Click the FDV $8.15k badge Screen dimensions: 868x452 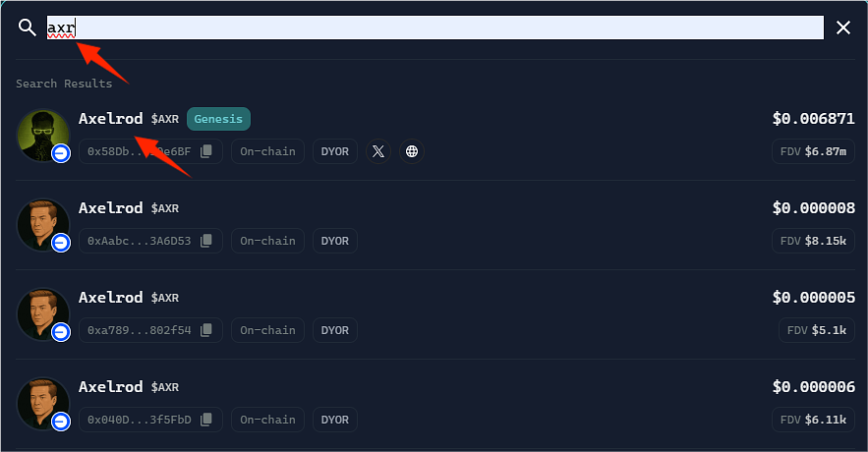(813, 241)
